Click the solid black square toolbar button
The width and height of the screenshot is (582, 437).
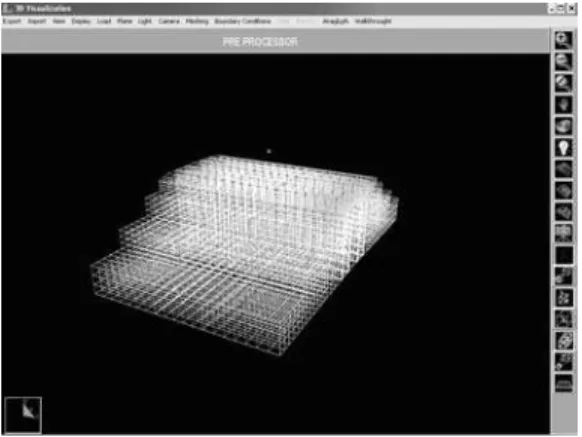click(x=563, y=255)
